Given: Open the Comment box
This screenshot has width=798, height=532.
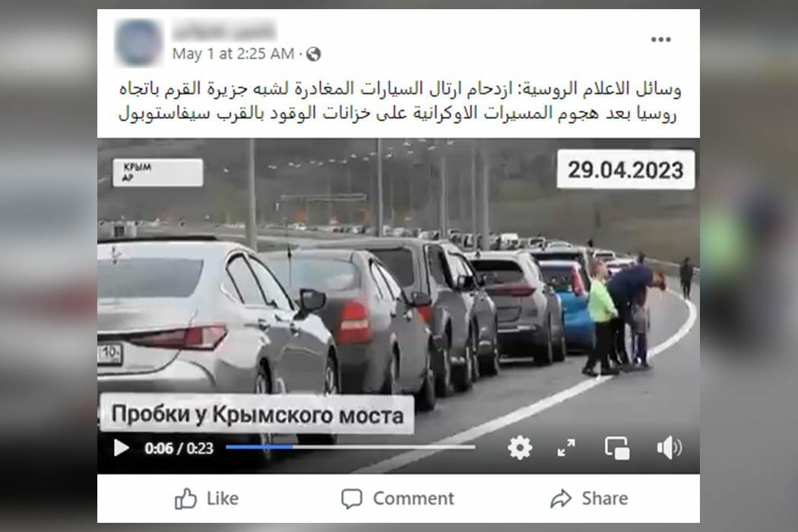Looking at the screenshot, I should point(398,499).
